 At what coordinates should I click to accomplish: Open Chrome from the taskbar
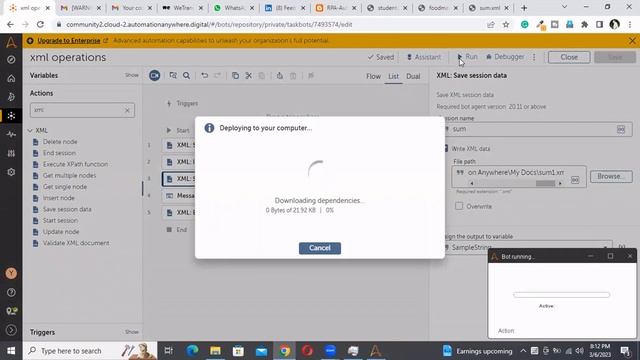[x=284, y=351]
